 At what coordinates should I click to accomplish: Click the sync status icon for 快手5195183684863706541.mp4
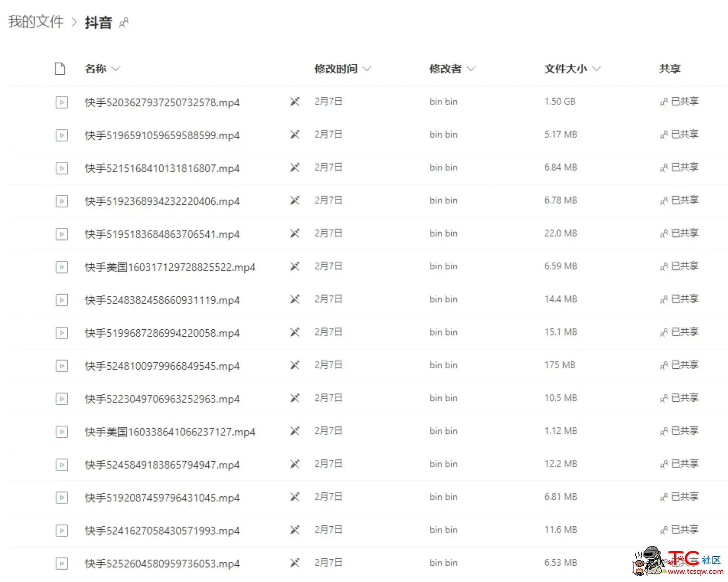(295, 233)
